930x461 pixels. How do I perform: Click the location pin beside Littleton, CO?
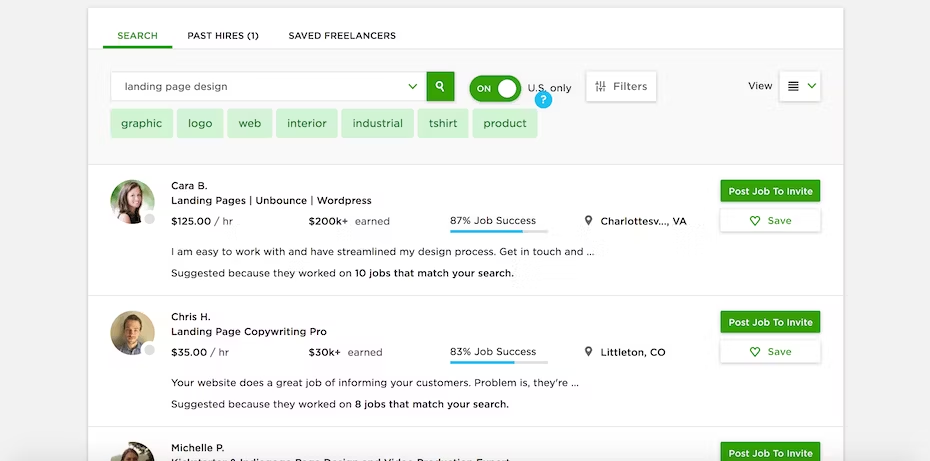588,352
